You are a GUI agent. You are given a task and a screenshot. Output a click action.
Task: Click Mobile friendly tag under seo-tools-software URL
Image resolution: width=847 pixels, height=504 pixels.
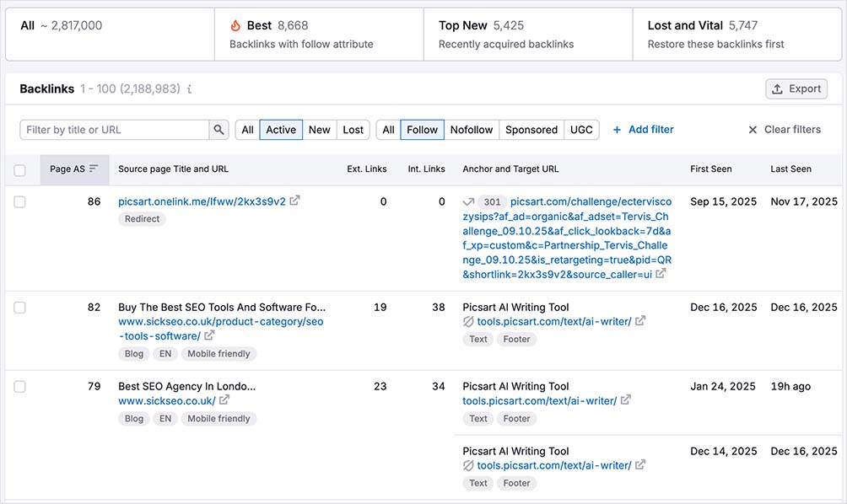point(218,354)
